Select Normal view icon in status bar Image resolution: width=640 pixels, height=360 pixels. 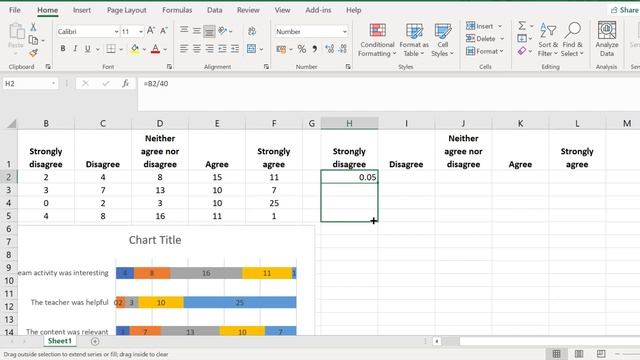pyautogui.click(x=556, y=353)
